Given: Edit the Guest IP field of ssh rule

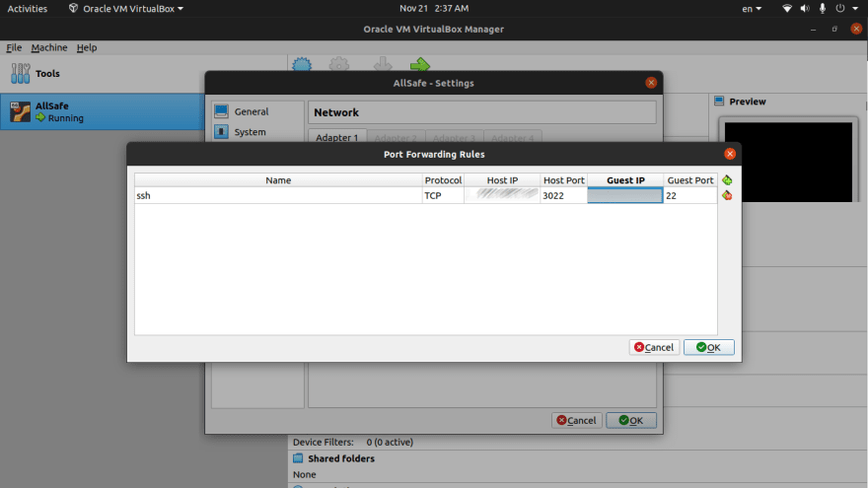Looking at the screenshot, I should tap(625, 195).
